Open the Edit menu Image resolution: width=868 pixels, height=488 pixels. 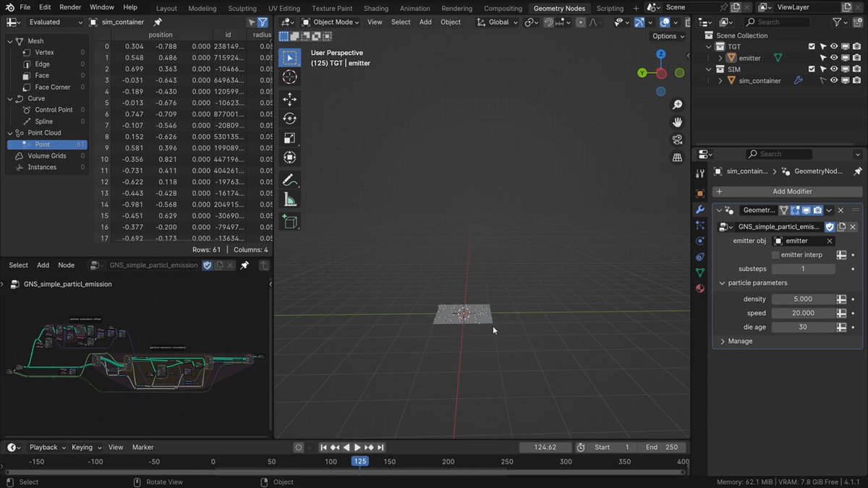tap(45, 7)
